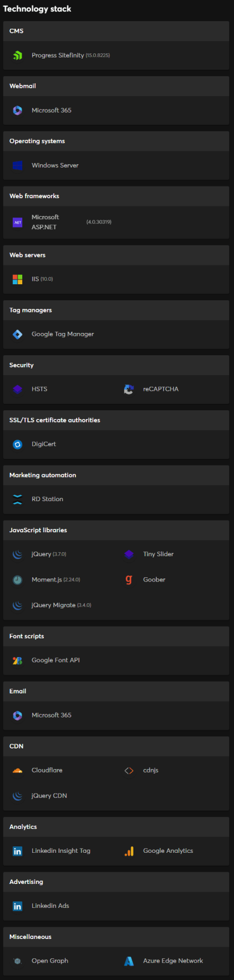This screenshot has height=980, width=234.
Task: Click the Google Analytics bar chart icon
Action: pyautogui.click(x=129, y=851)
